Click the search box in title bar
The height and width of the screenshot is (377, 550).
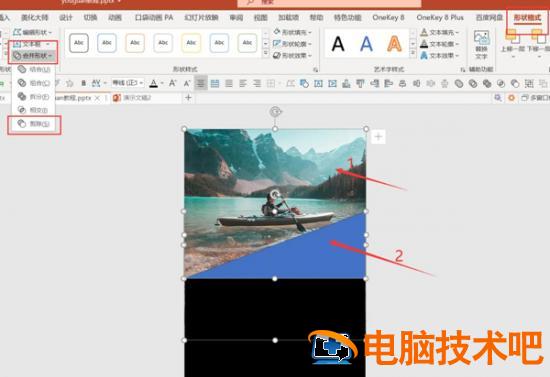pyautogui.click(x=329, y=3)
